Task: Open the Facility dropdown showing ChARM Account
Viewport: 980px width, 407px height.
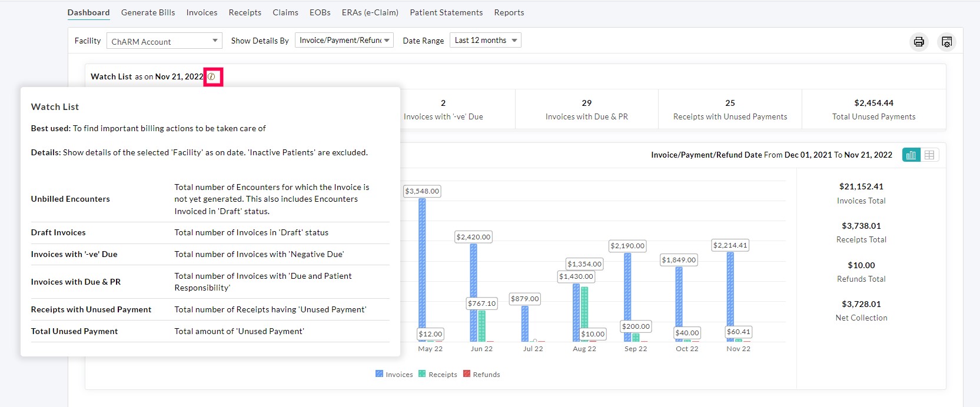Action: pyautogui.click(x=164, y=41)
